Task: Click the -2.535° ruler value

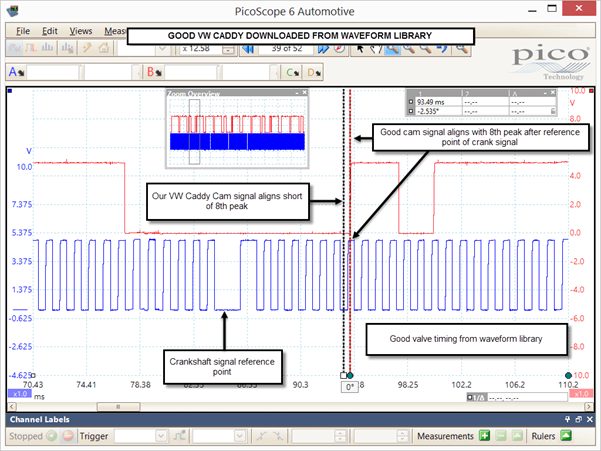Action: point(428,111)
